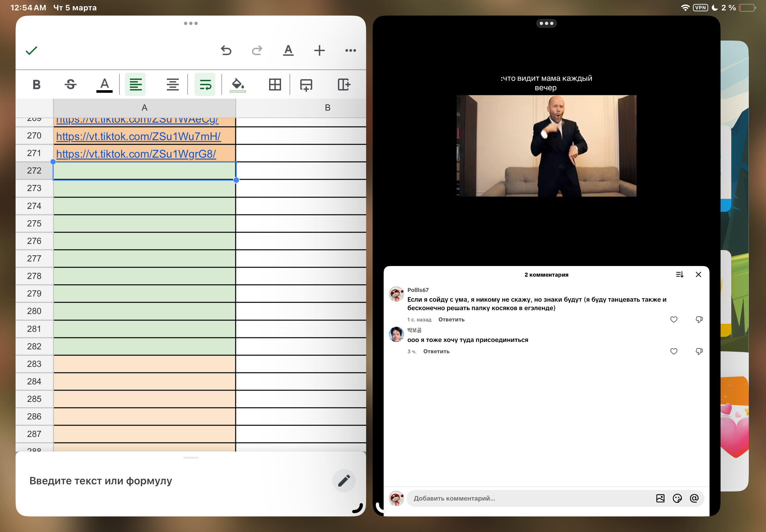
Task: Open the text format (underlined A) menu
Action: pyautogui.click(x=288, y=50)
